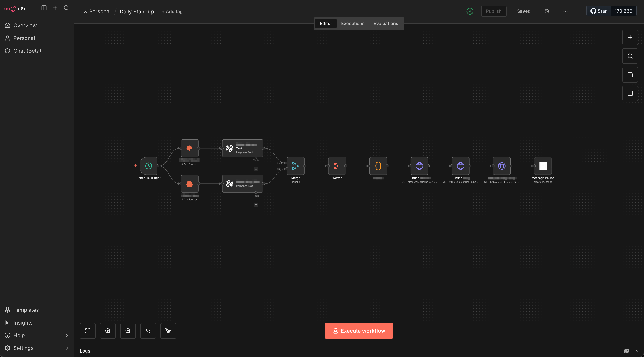Zoom in on the canvas

(x=108, y=331)
